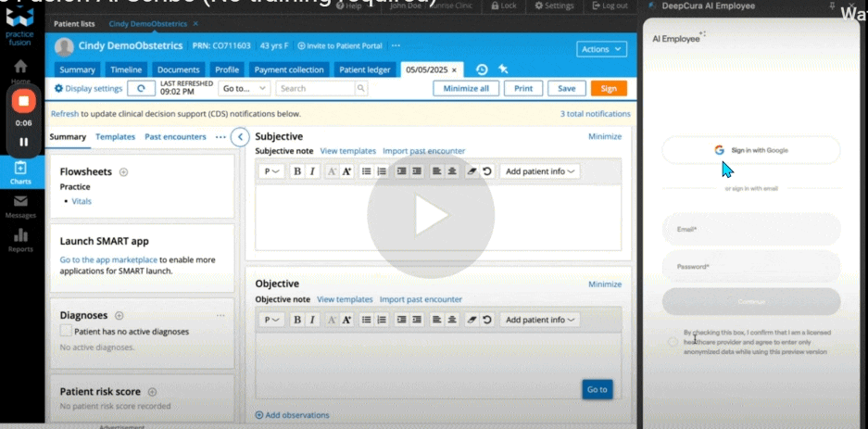Click the undo icon in the Subjective toolbar

tap(487, 171)
